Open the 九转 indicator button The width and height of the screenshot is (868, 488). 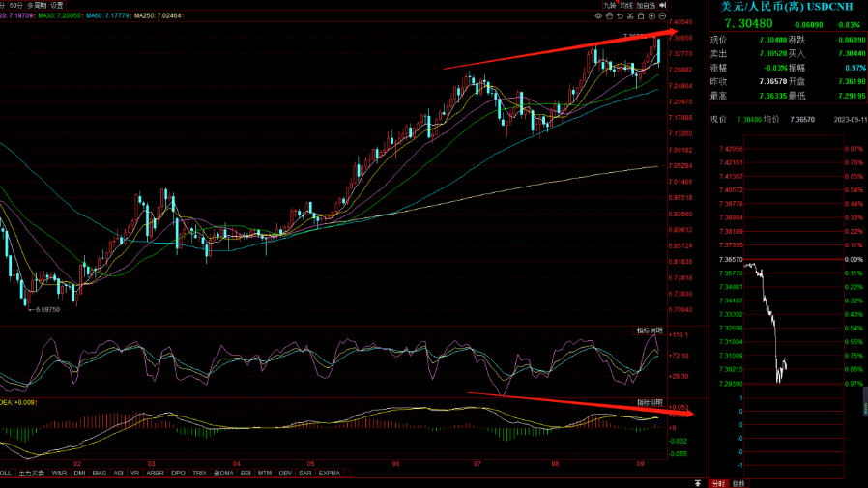610,5
